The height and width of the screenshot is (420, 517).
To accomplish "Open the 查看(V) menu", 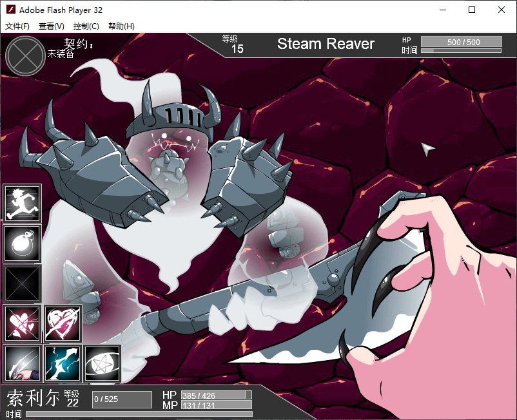I will (x=52, y=26).
